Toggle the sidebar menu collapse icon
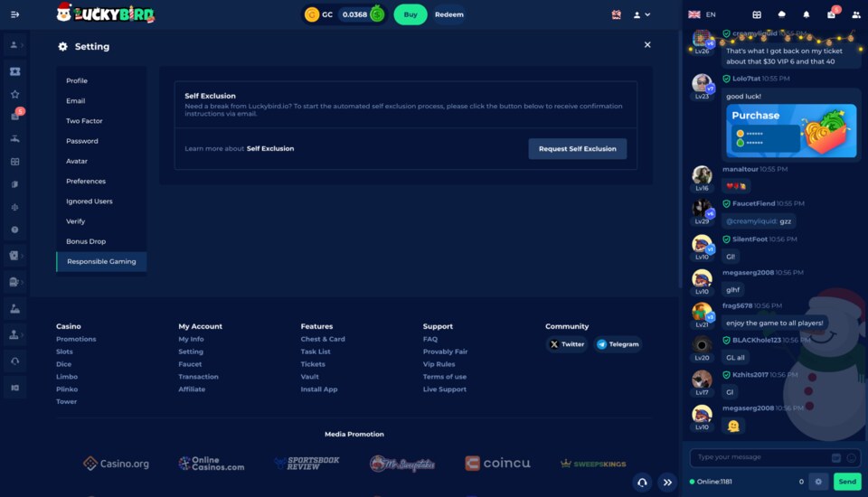868x497 pixels. tap(15, 14)
